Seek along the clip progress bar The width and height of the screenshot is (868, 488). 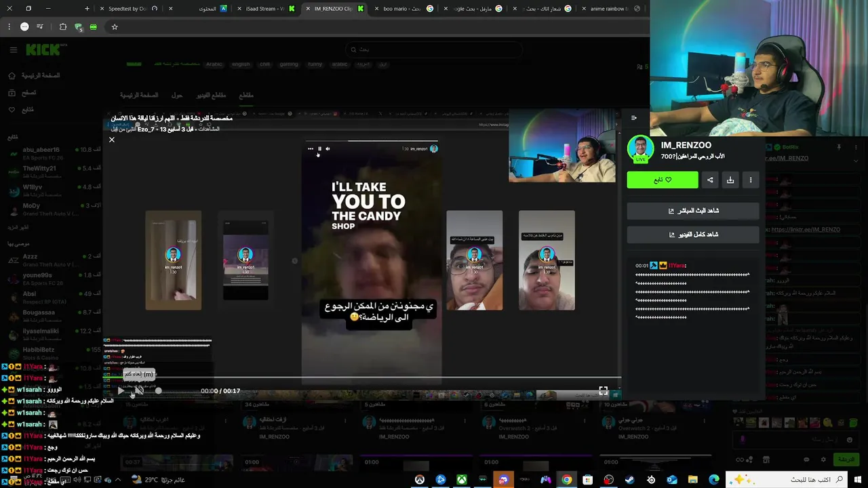tap(362, 378)
